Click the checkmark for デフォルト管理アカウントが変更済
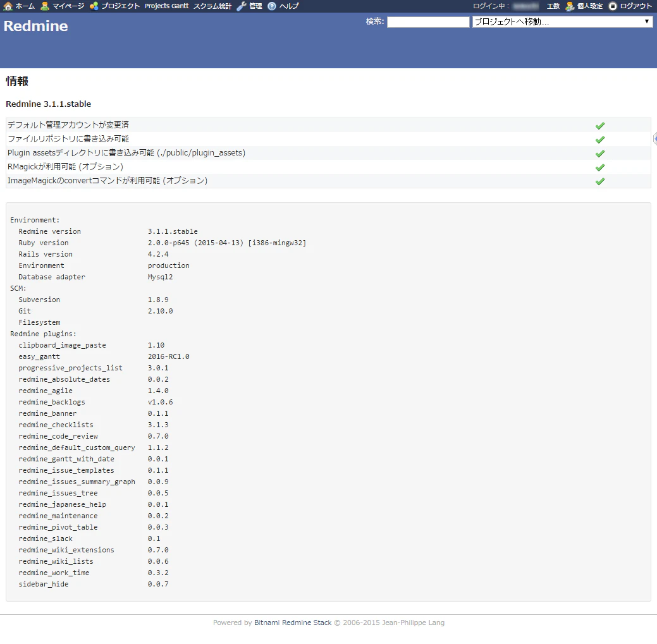The height and width of the screenshot is (644, 657). click(600, 126)
